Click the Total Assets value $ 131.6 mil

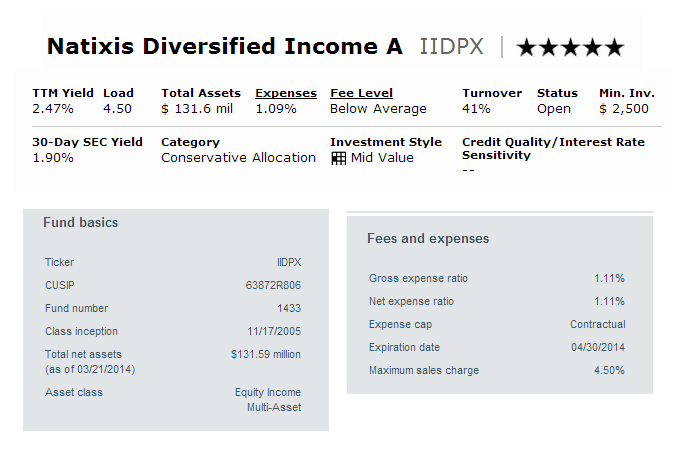point(197,109)
